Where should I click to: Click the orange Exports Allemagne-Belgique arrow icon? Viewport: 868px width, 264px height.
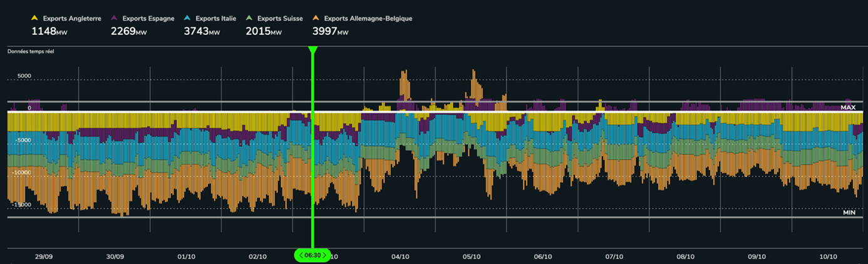[316, 19]
